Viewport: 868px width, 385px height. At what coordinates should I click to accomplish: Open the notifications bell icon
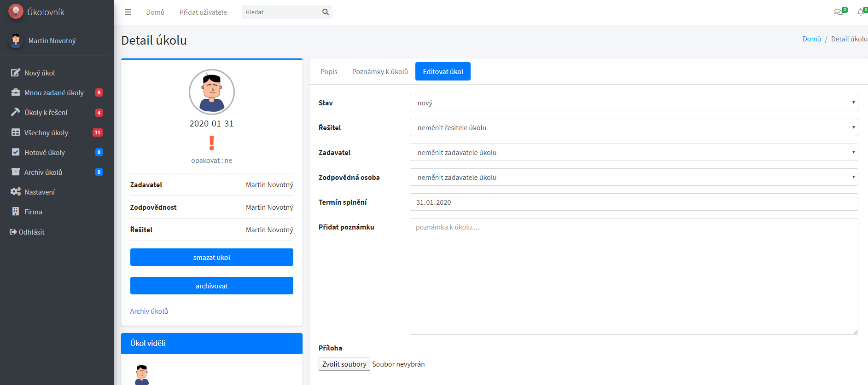860,12
